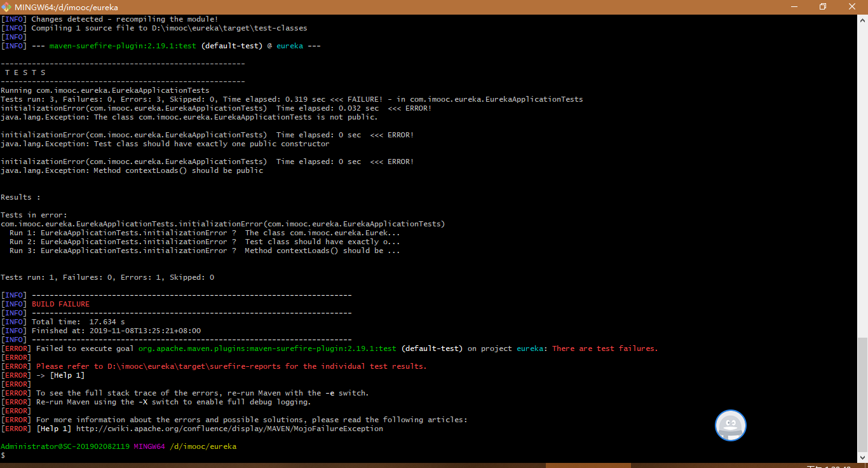
Task: Click "Tests run: 1, Failures: 0, Errors: 1"
Action: point(107,277)
